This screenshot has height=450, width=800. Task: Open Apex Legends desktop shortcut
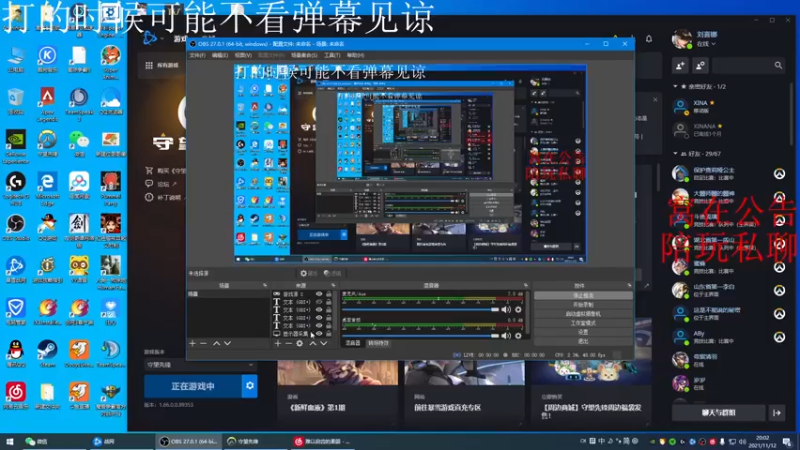click(47, 104)
